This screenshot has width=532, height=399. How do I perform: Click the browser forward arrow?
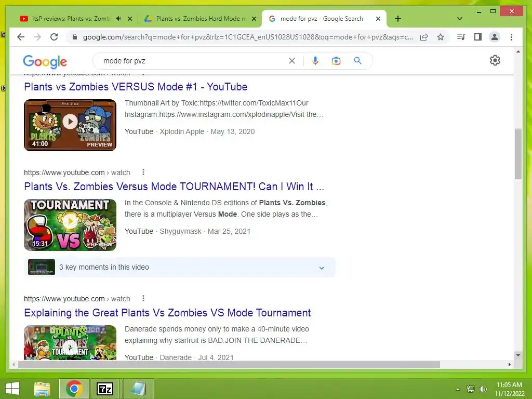click(37, 37)
